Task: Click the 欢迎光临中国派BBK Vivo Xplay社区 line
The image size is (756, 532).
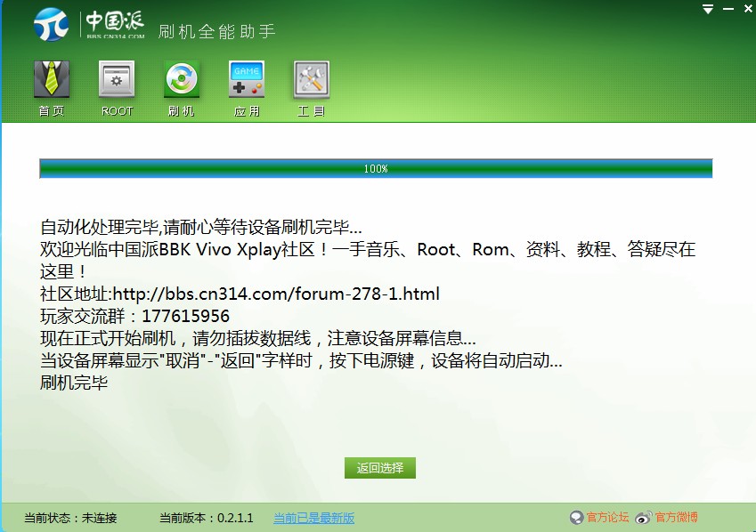Action: click(368, 260)
